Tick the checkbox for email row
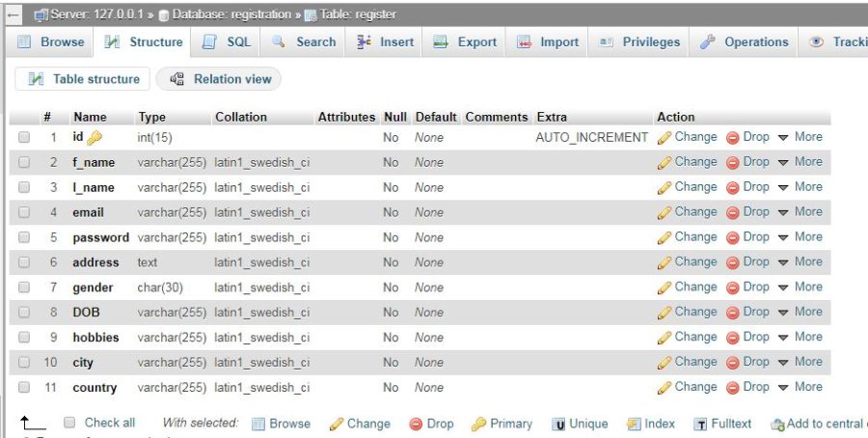This screenshot has height=438, width=868. 24,211
